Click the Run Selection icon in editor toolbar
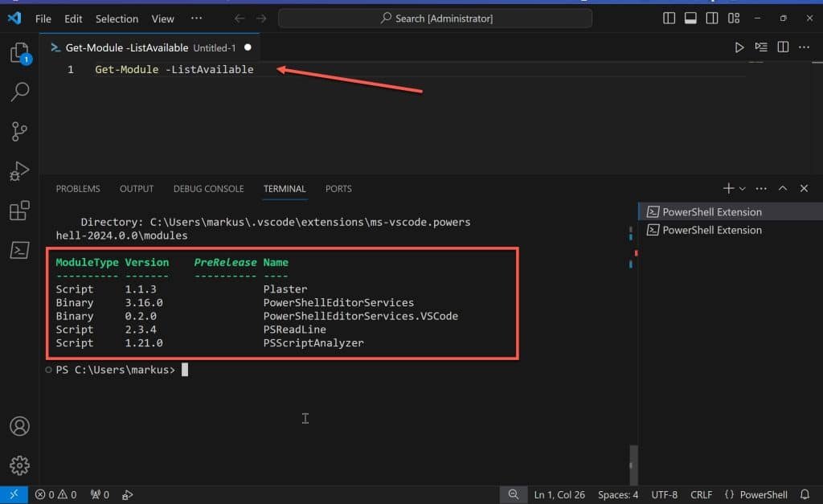The width and height of the screenshot is (823, 504). 760,47
